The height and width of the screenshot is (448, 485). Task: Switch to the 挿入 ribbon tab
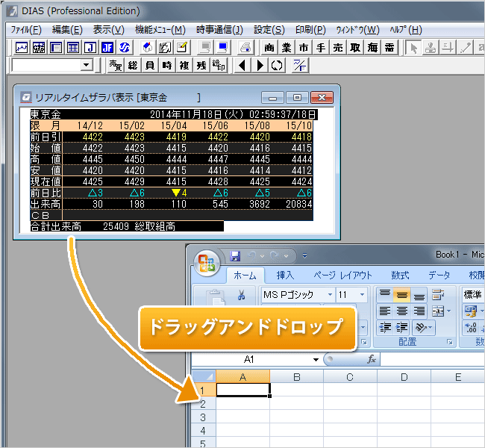(285, 276)
